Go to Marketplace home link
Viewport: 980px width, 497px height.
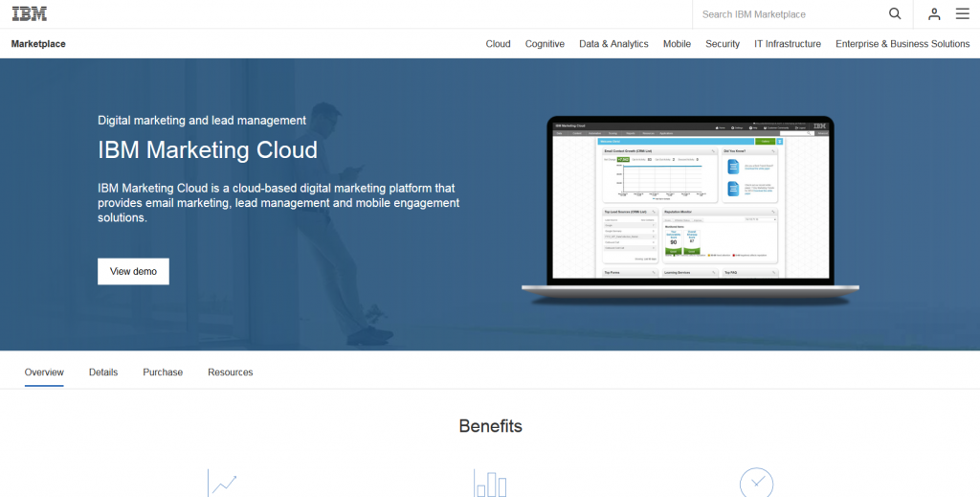38,44
